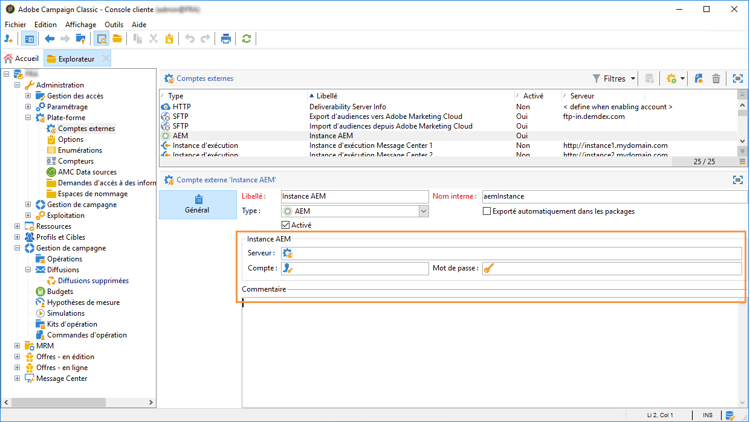Click in the Nom interne field
Image resolution: width=750 pixels, height=422 pixels.
(614, 196)
